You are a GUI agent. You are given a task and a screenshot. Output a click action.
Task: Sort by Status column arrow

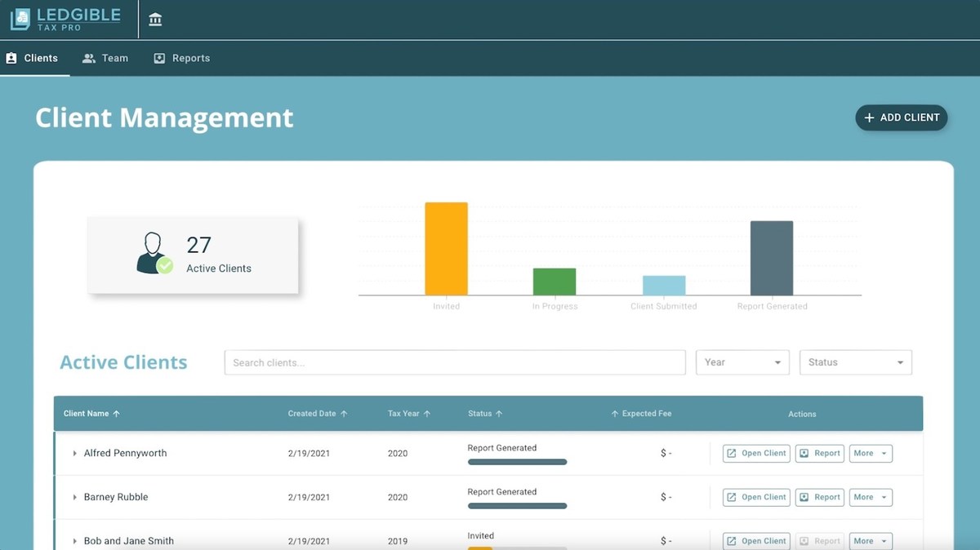coord(499,414)
